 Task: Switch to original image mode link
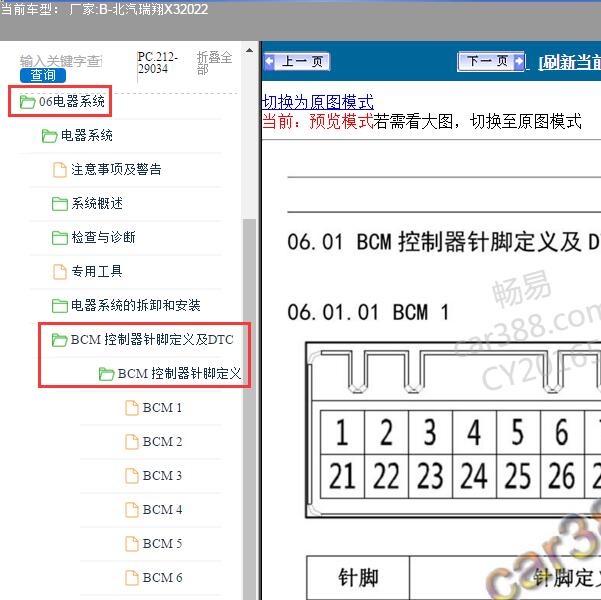point(318,102)
